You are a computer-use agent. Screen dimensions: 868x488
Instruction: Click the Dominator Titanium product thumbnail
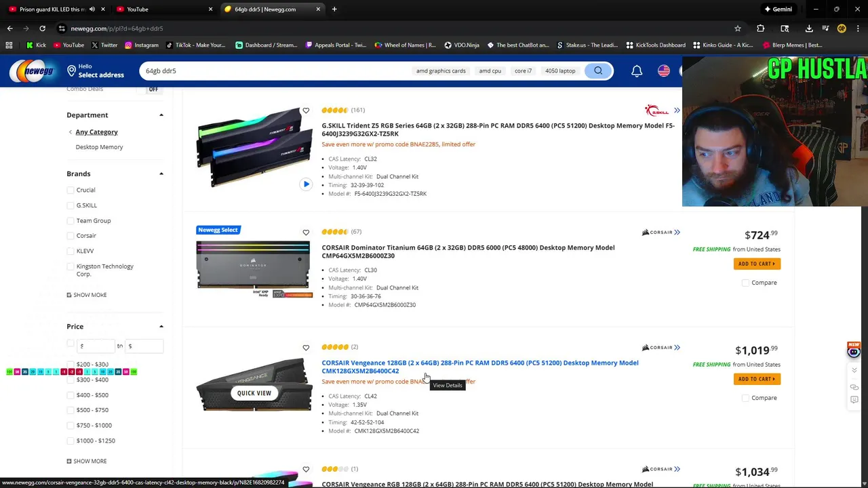(254, 269)
